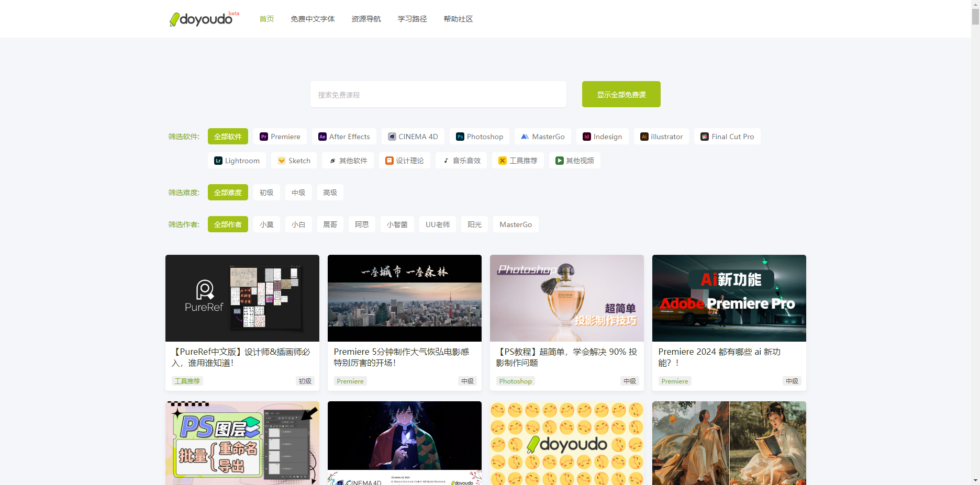Click the doyoudo logo in header

[x=204, y=19]
